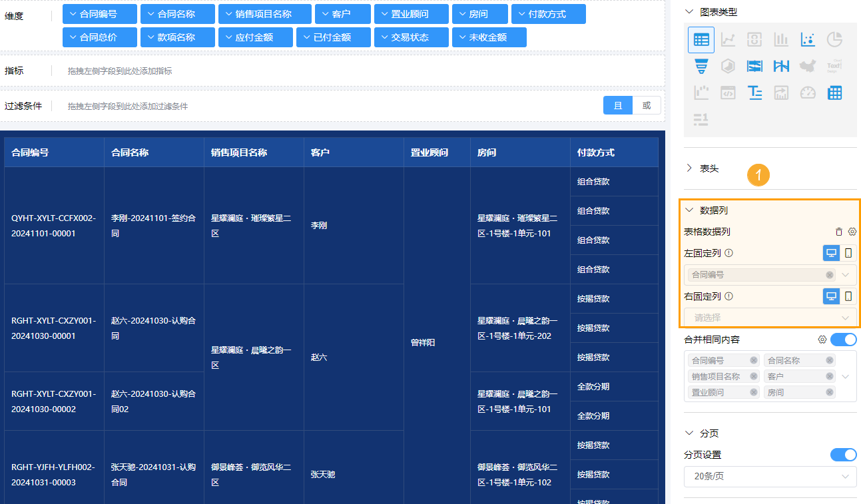Screen dimensions: 861x504
Task: Select the gauge chart type icon
Action: click(808, 93)
